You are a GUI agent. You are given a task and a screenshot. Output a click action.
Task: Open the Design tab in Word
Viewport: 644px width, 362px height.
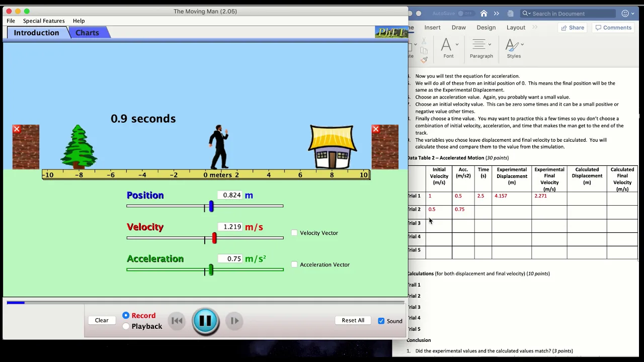tap(486, 28)
